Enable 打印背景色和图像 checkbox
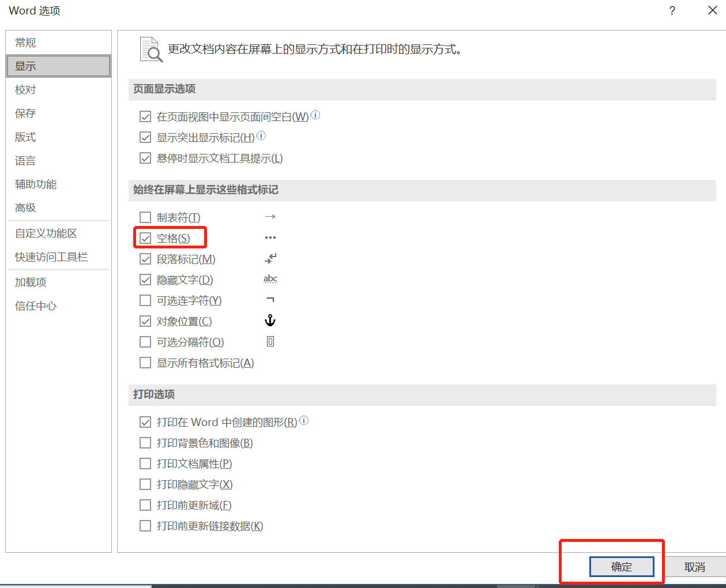The width and height of the screenshot is (726, 588). [145, 443]
